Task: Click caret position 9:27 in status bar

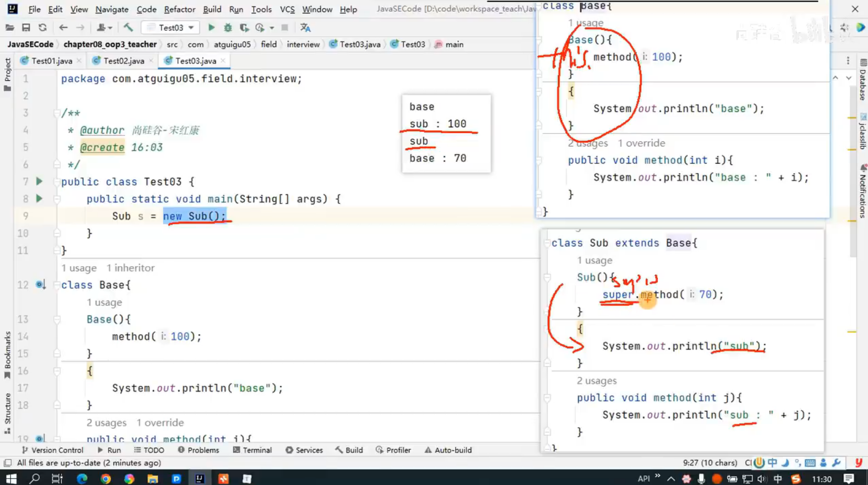Action: tap(710, 463)
